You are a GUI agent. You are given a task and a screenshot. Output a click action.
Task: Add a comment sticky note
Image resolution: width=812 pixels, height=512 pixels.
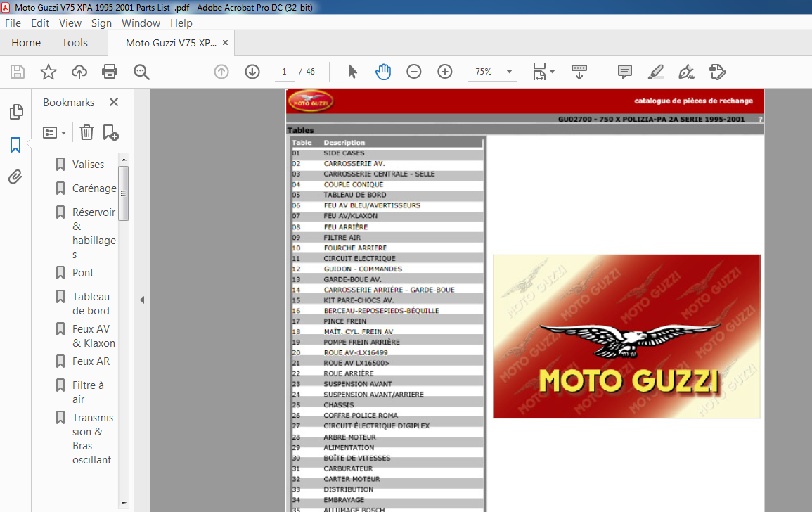tap(625, 72)
